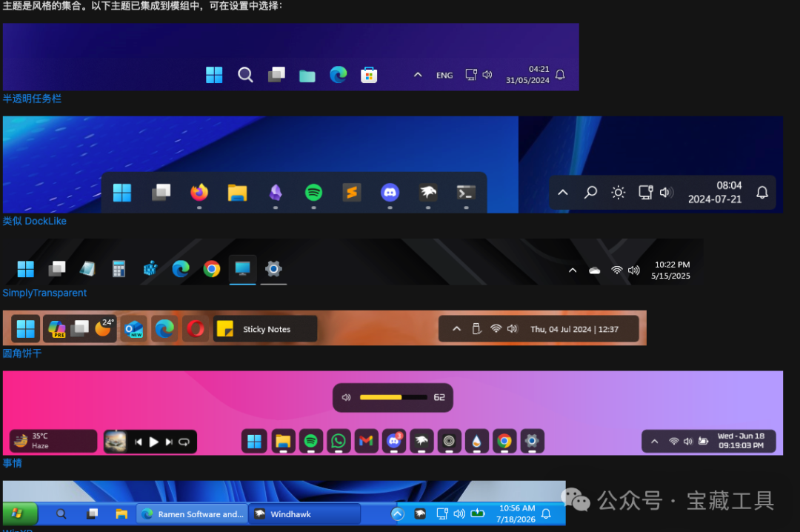Click search magnifier in the DockLike system tray
Viewport: 800px width, 532px height.
click(590, 193)
